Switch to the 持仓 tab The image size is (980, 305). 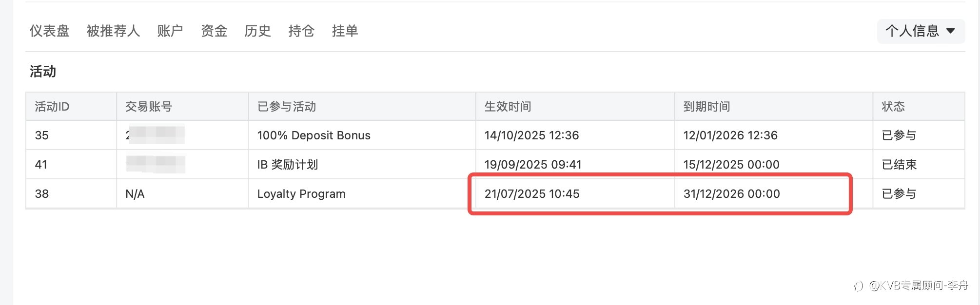pos(301,31)
